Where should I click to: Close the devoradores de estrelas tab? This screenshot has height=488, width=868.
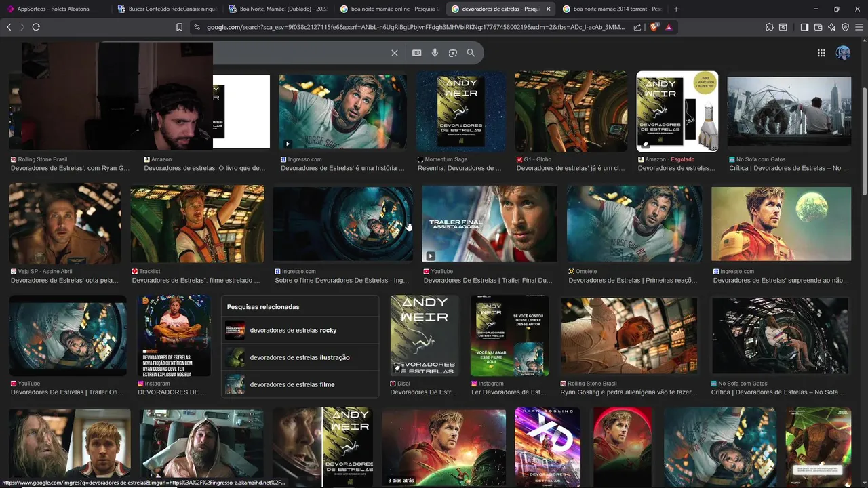point(548,9)
